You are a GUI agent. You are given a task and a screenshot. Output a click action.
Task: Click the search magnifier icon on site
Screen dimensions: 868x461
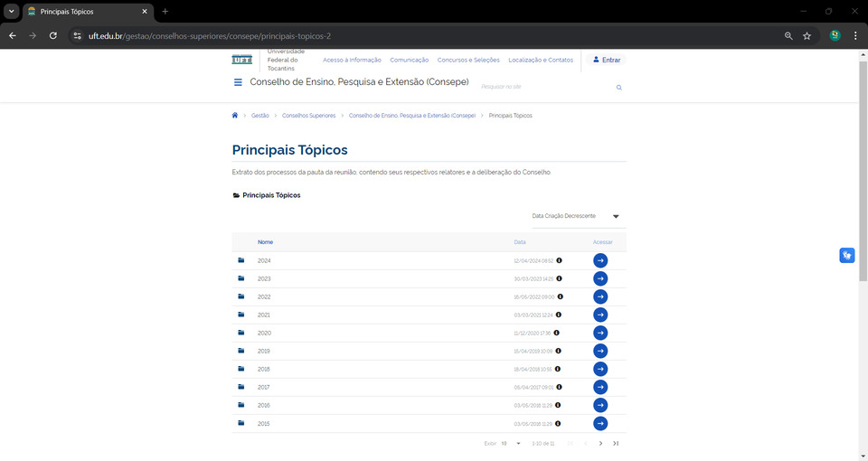(x=619, y=88)
